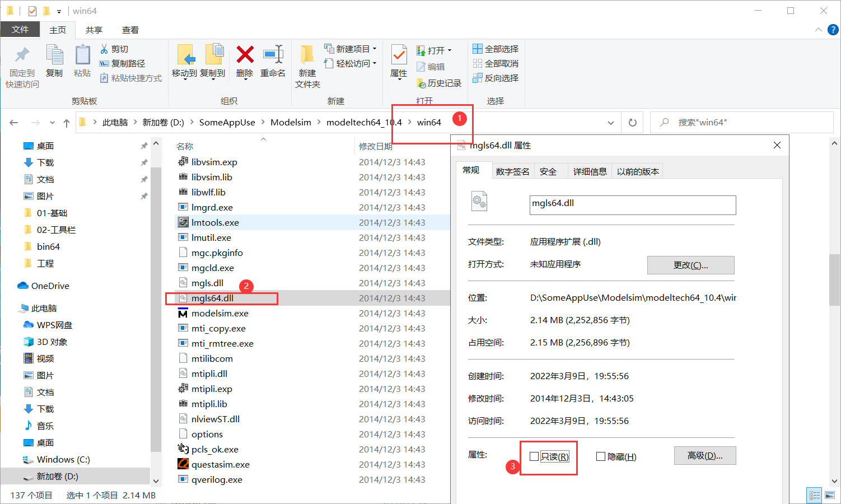Screen dimensions: 841x504
Task: Click the Back navigation arrow
Action: coord(14,123)
